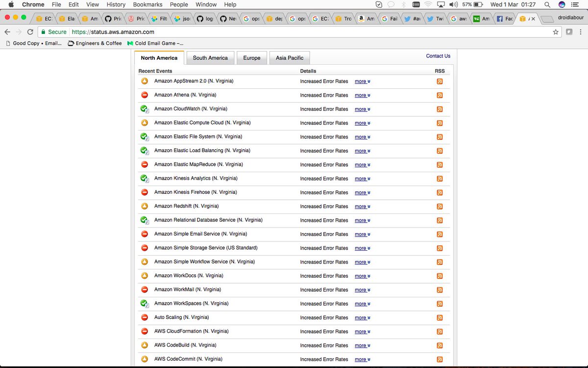Expand more details for Amazon Redshift
The image size is (588, 368).
pos(362,207)
